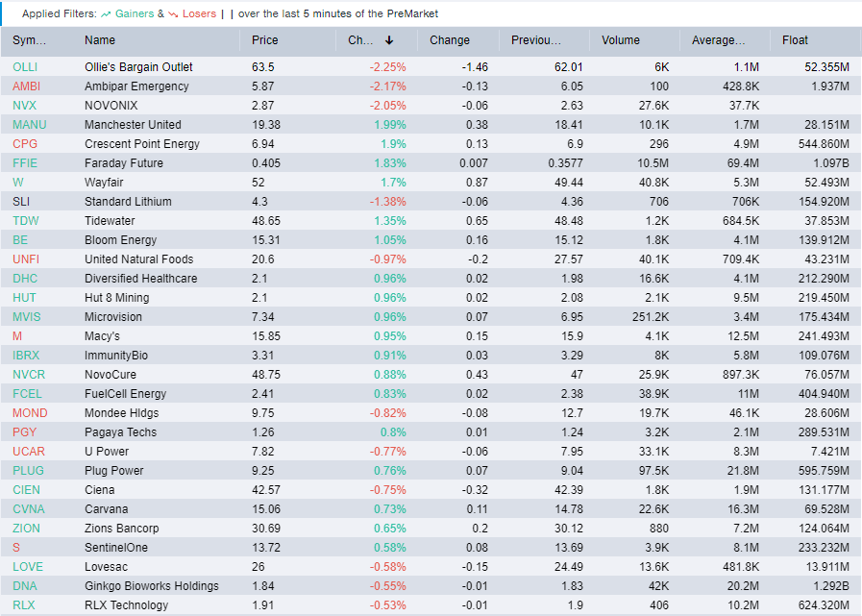Open the CVNA ticker symbol
The height and width of the screenshot is (616, 862).
(29, 509)
